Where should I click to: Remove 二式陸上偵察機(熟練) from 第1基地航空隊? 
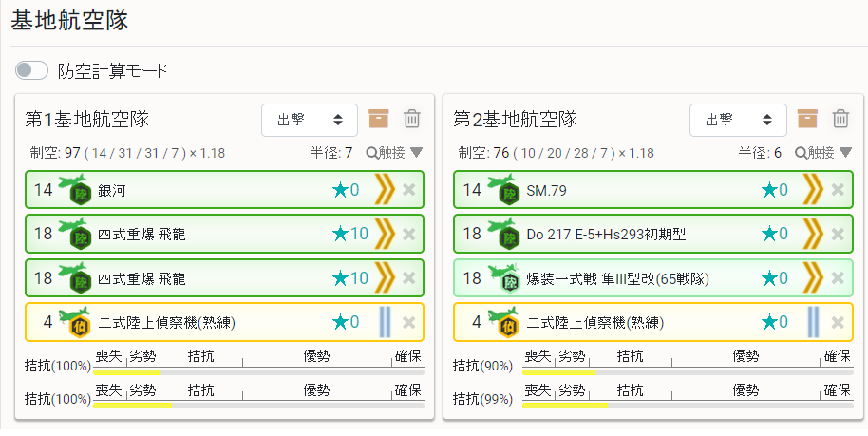(x=409, y=322)
